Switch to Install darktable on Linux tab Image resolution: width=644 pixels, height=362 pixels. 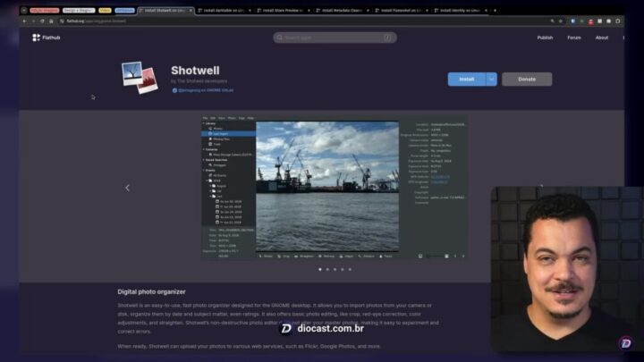tap(223, 10)
